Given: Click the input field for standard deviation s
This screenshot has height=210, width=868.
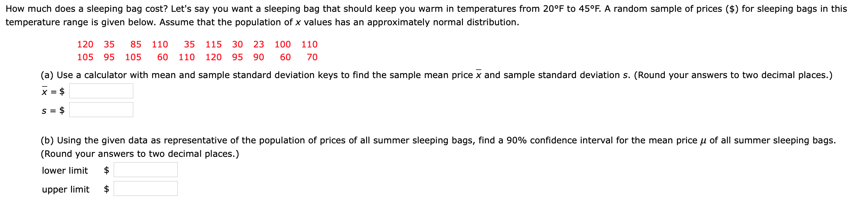Looking at the screenshot, I should click(101, 109).
